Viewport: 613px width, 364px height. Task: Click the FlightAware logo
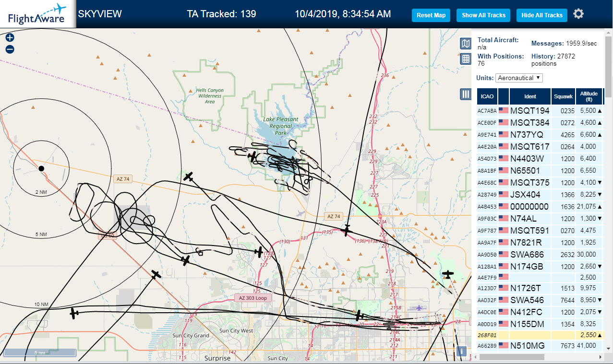point(37,14)
